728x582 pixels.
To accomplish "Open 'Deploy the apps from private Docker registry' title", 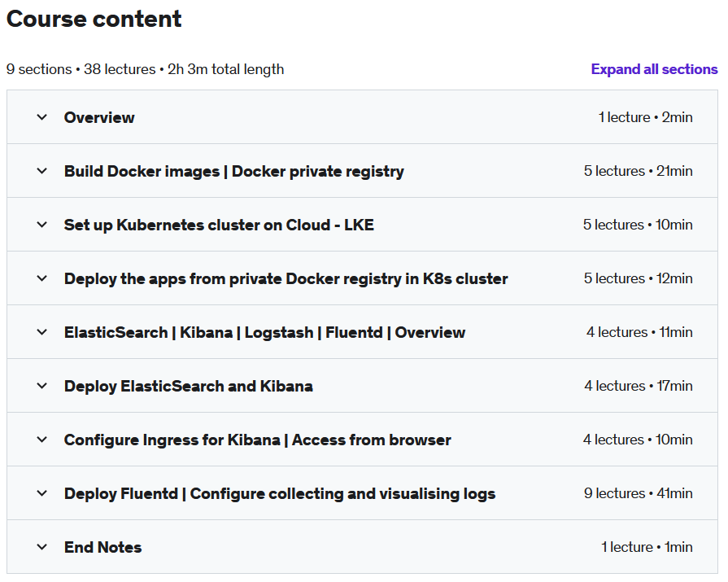I will coord(286,278).
